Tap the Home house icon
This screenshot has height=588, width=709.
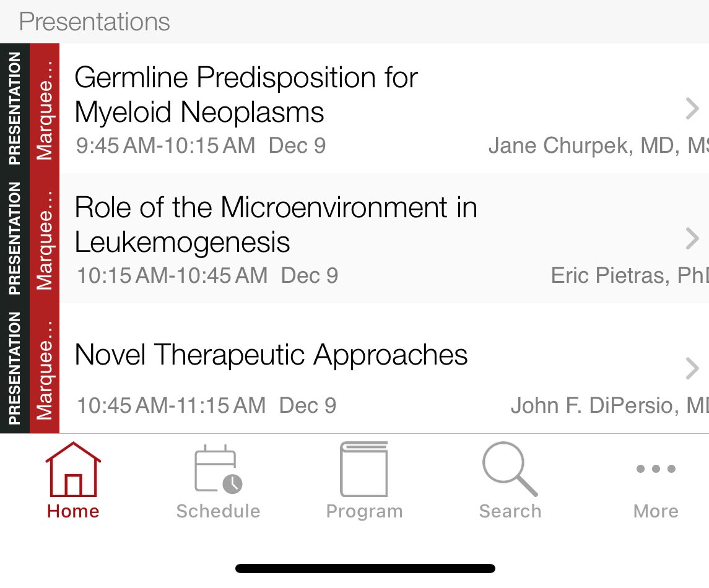pos(73,469)
